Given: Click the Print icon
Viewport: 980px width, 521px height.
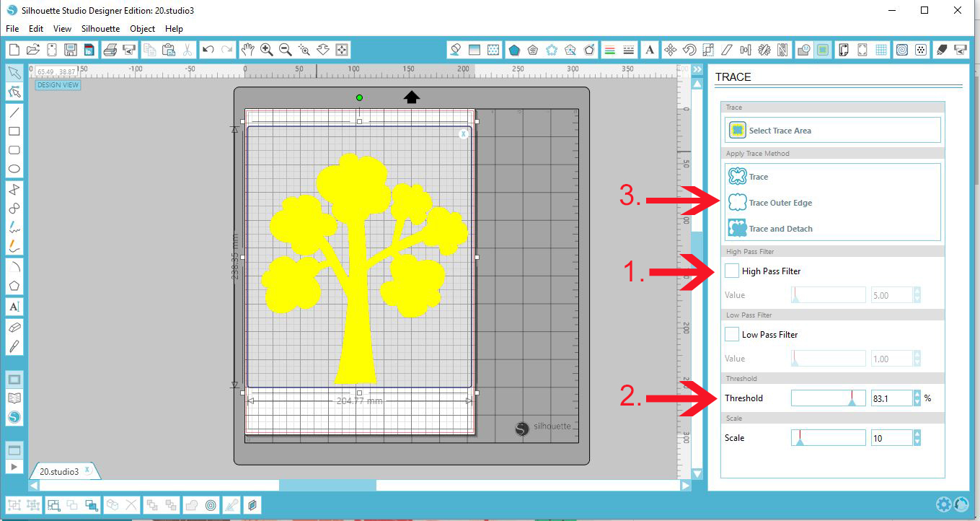Looking at the screenshot, I should (110, 49).
